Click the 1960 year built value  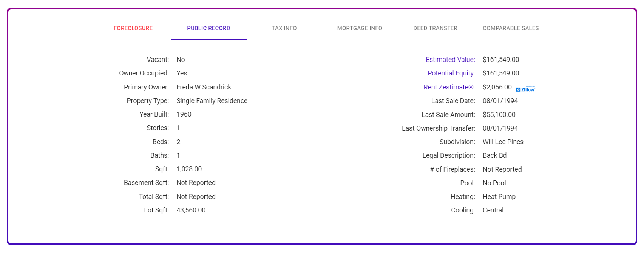pyautogui.click(x=184, y=114)
